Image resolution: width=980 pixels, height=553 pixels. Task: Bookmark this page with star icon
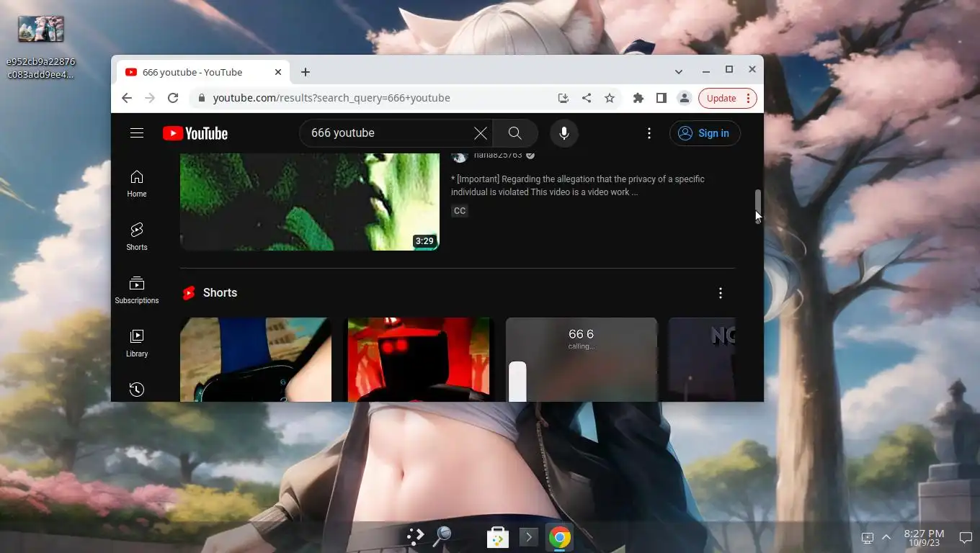coord(610,98)
